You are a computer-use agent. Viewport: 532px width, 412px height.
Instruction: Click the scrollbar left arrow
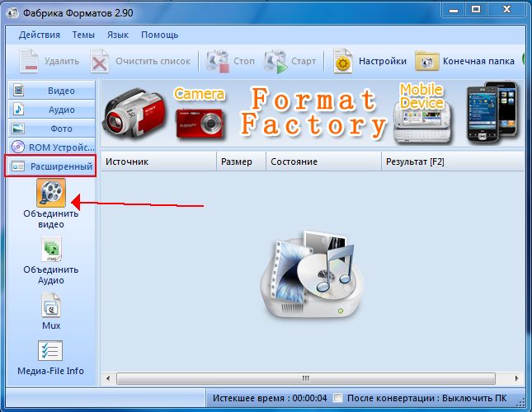[x=108, y=378]
